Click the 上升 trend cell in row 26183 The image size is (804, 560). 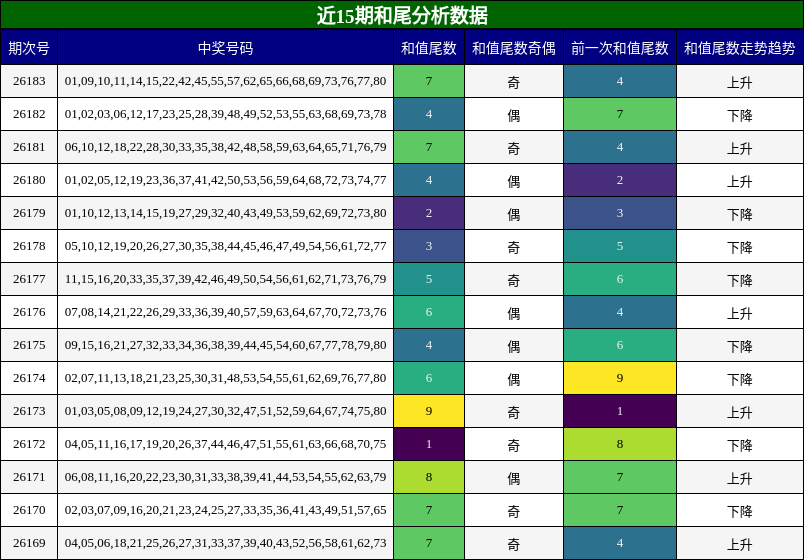pos(740,81)
